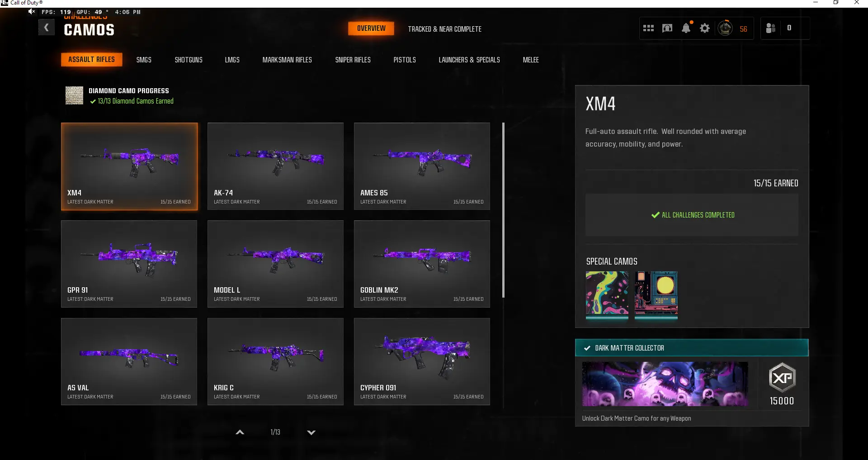Click the Special Camos heading
This screenshot has width=868, height=460.
click(x=612, y=261)
